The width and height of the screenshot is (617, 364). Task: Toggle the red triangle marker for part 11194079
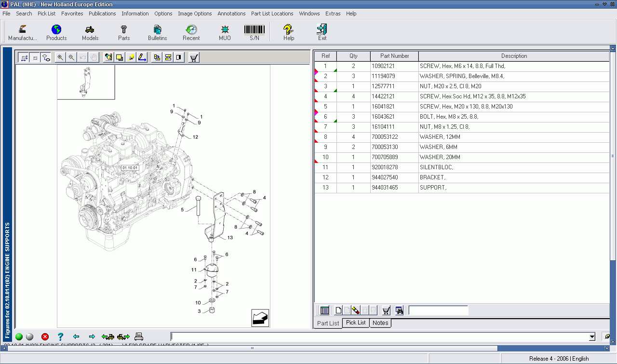[317, 72]
